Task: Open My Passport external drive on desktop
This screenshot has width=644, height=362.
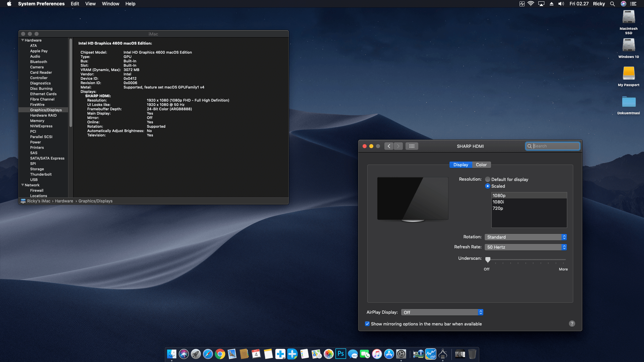Action: pyautogui.click(x=629, y=76)
